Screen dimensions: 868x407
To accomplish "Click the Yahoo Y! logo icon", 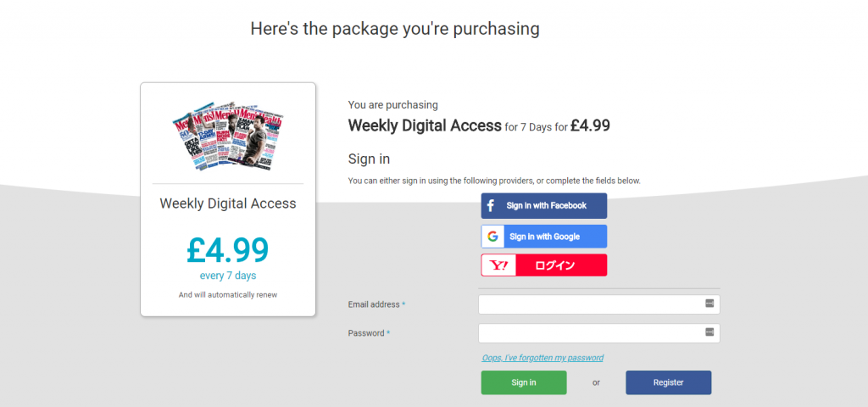I will 499,265.
